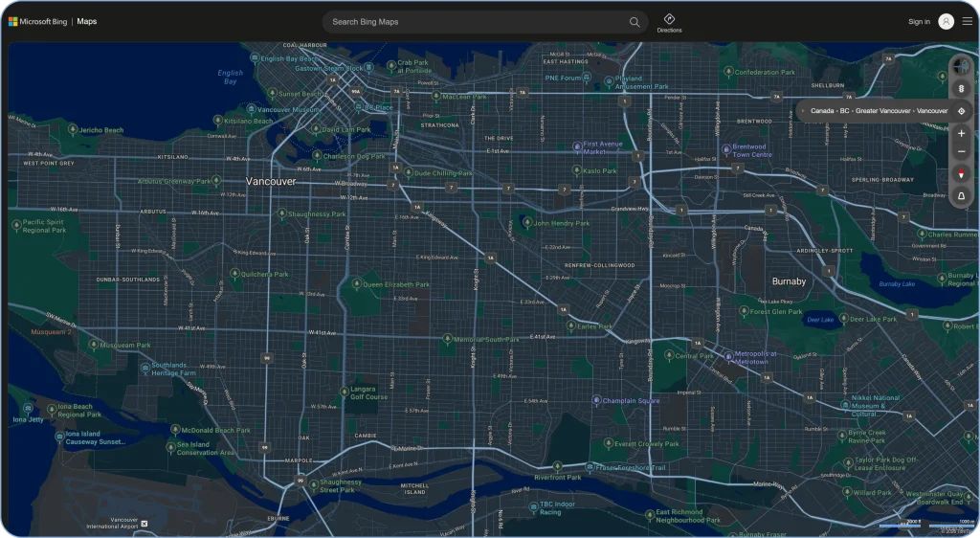The width and height of the screenshot is (980, 538).
Task: Click the Riverfront Park pin
Action: click(x=558, y=467)
